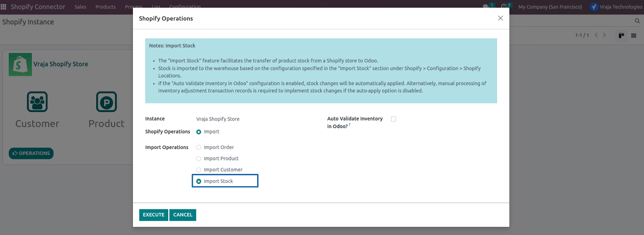Open the Products menu

(105, 7)
